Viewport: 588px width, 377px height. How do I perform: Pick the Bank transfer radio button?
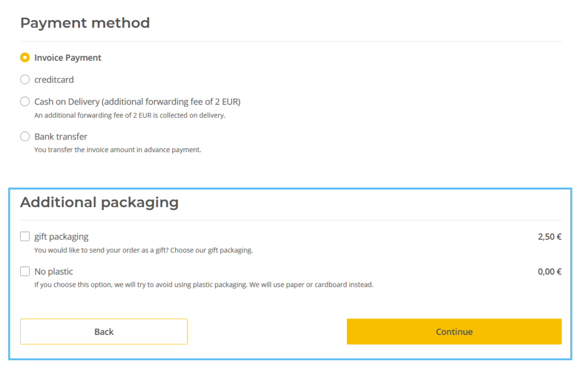(x=25, y=137)
